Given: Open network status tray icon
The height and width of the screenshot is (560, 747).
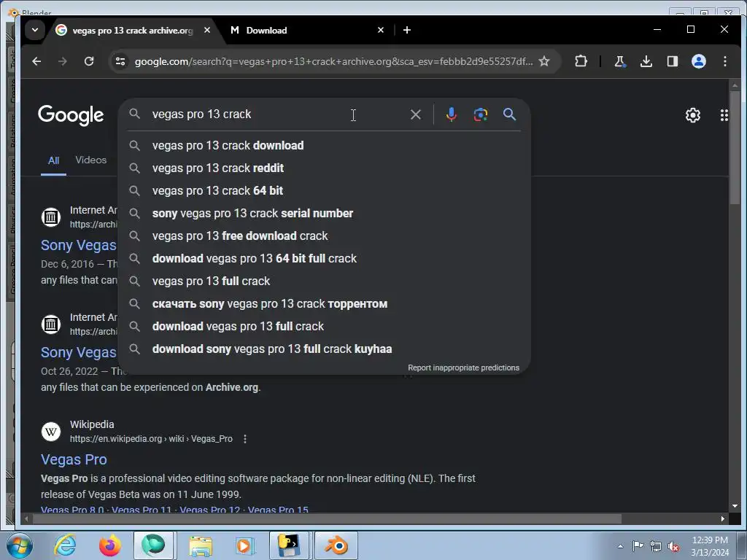Looking at the screenshot, I should [x=656, y=547].
